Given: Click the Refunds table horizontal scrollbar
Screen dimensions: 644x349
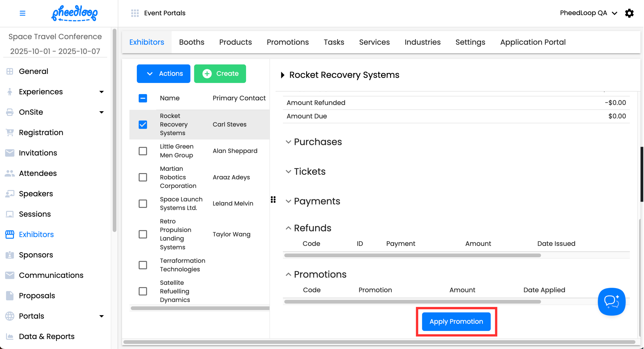Looking at the screenshot, I should (x=413, y=255).
